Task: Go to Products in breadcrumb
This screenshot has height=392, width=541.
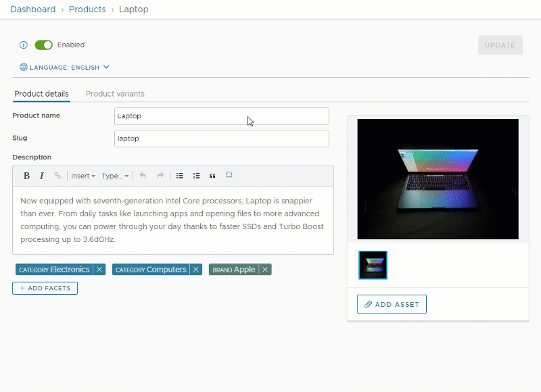Action: pos(87,9)
